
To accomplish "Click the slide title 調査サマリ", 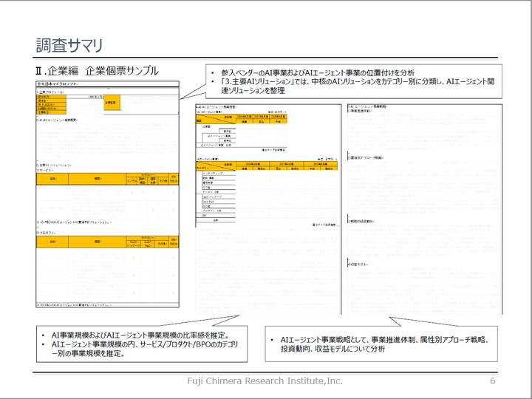I will tap(69, 46).
